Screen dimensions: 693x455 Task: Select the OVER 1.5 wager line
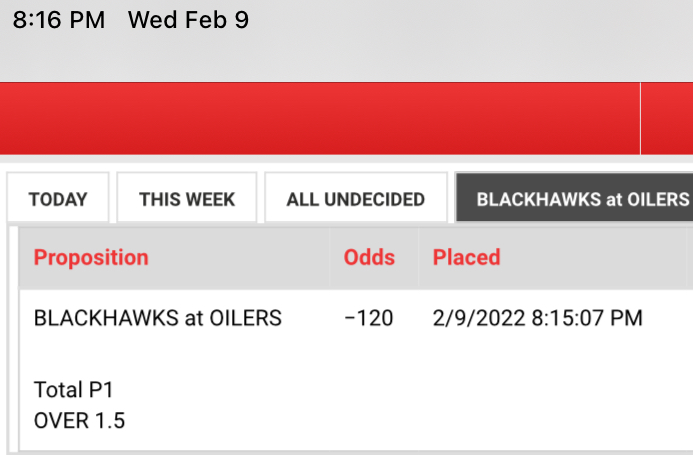[x=79, y=420]
